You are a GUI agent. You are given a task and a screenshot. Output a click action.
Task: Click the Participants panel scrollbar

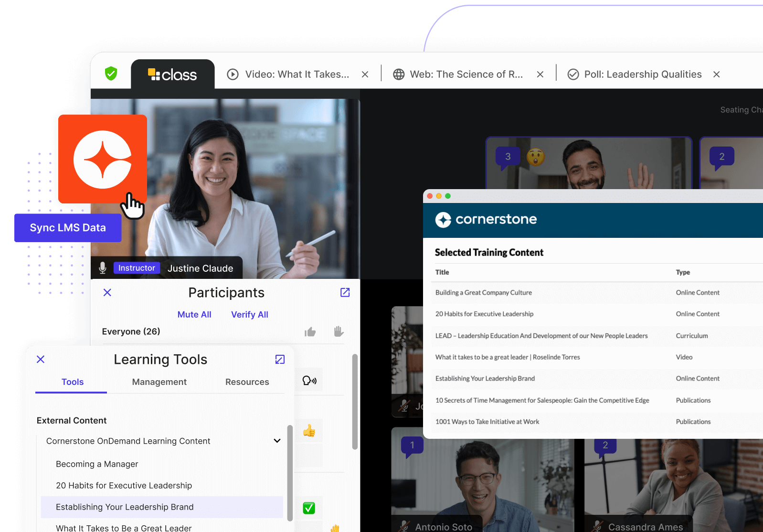355,401
